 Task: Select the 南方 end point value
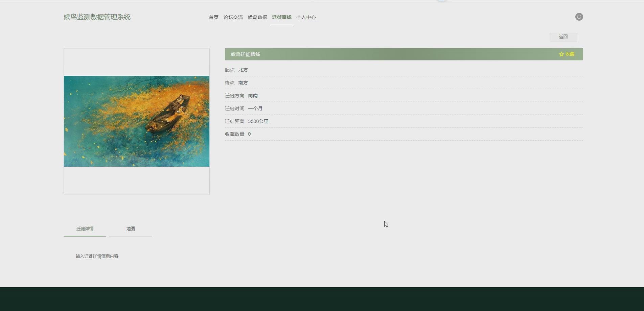coord(243,83)
